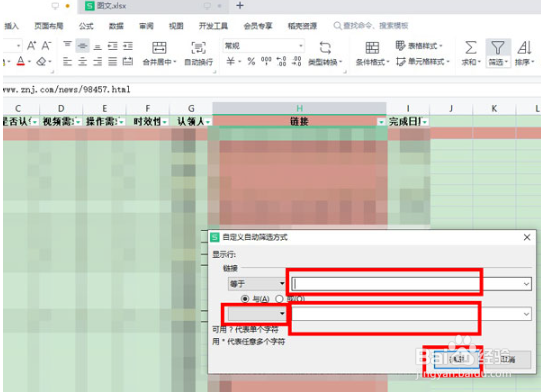Screen dimensions: 541x392
Task: Apply bottom vertical alignment
Action: point(98,46)
